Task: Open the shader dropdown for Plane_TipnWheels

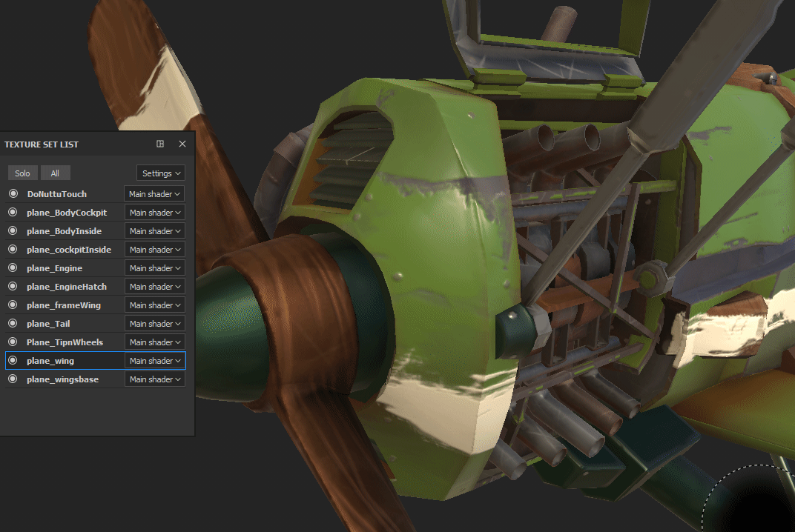Action: (x=155, y=342)
